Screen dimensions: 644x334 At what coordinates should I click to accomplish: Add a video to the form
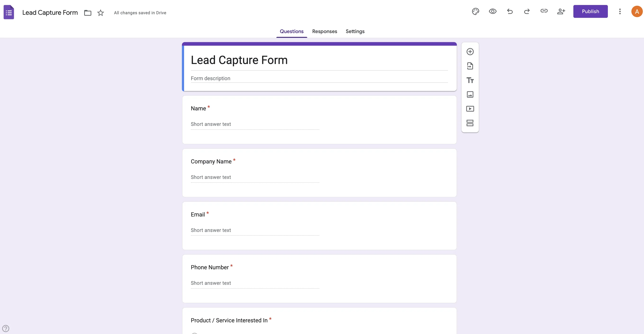[x=470, y=109]
